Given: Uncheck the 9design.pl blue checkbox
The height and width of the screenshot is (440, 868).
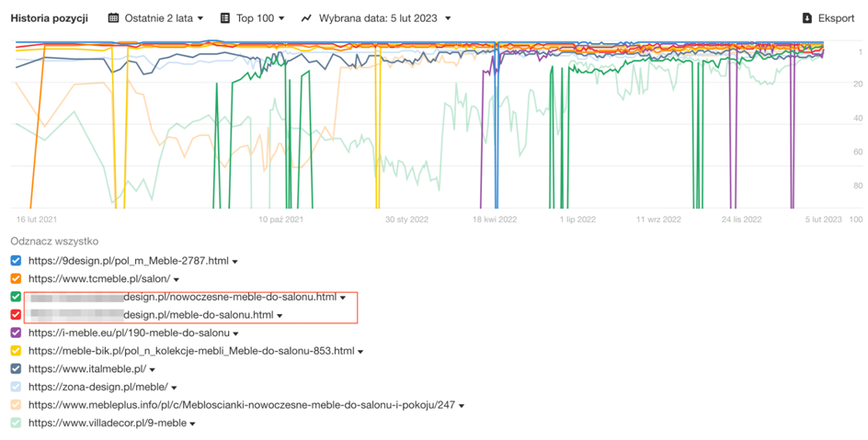Looking at the screenshot, I should coord(17,261).
